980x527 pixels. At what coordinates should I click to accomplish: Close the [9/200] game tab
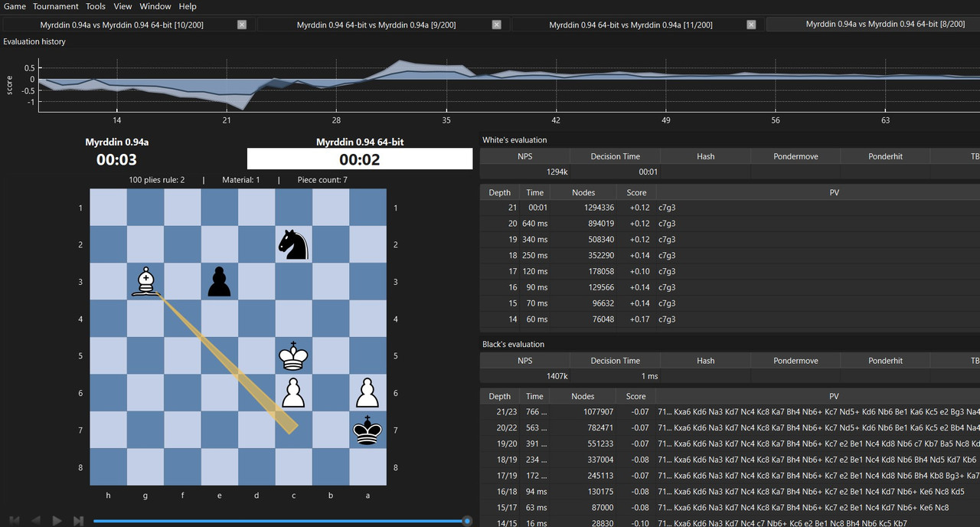[496, 25]
